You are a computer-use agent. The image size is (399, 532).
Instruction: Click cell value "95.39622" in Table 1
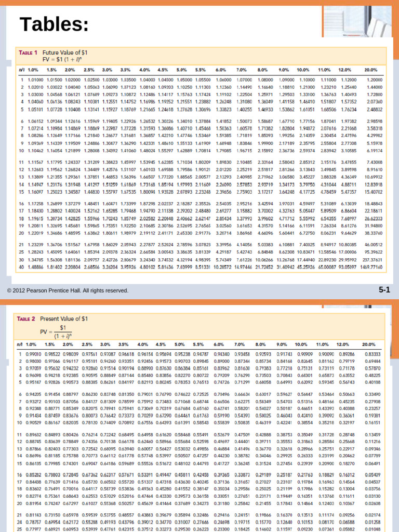point(374,252)
